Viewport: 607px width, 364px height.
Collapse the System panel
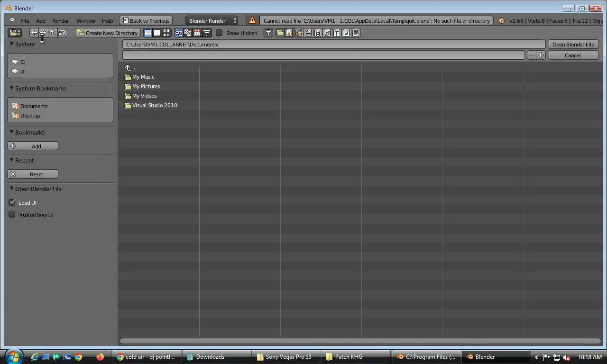12,44
